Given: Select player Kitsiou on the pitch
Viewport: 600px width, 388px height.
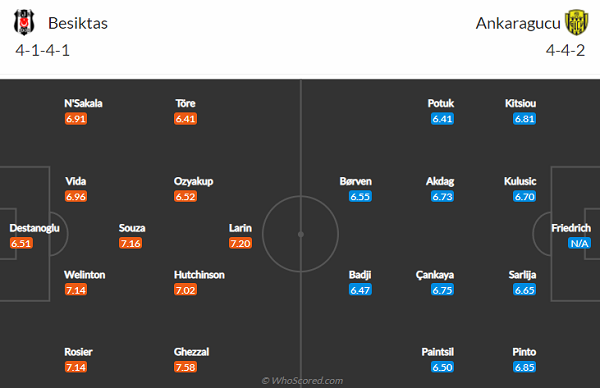Looking at the screenshot, I should tap(520, 103).
